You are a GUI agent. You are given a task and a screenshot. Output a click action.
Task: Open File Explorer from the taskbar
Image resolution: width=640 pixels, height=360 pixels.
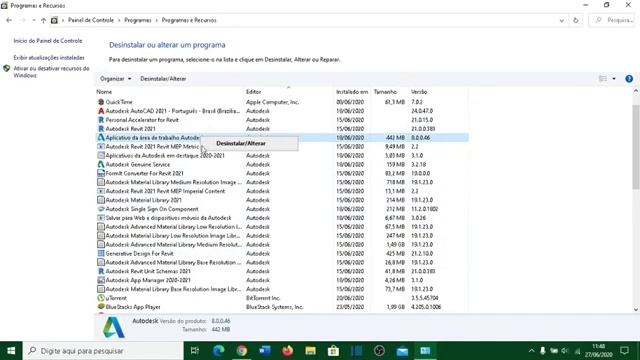(310, 351)
